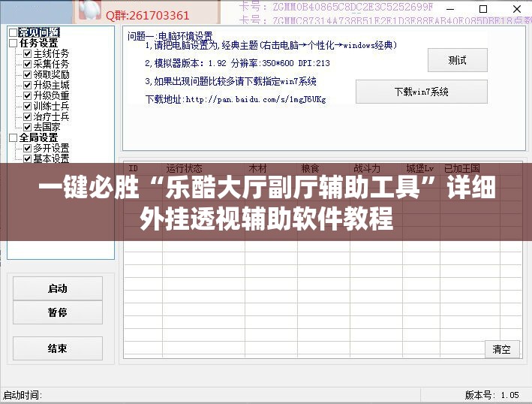This screenshot has height=404, width=532.
Task: Uncheck the 领取奖励 checkbox
Action: (28, 74)
